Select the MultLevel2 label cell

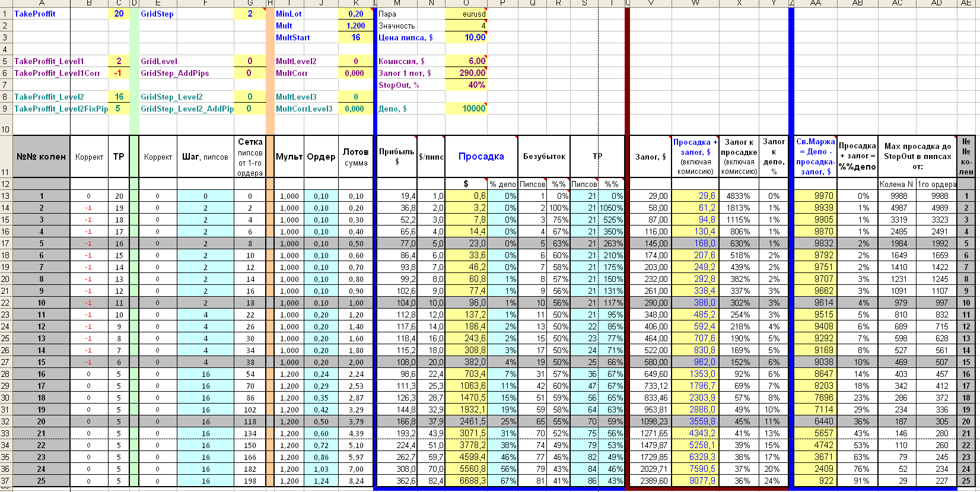(x=307, y=61)
